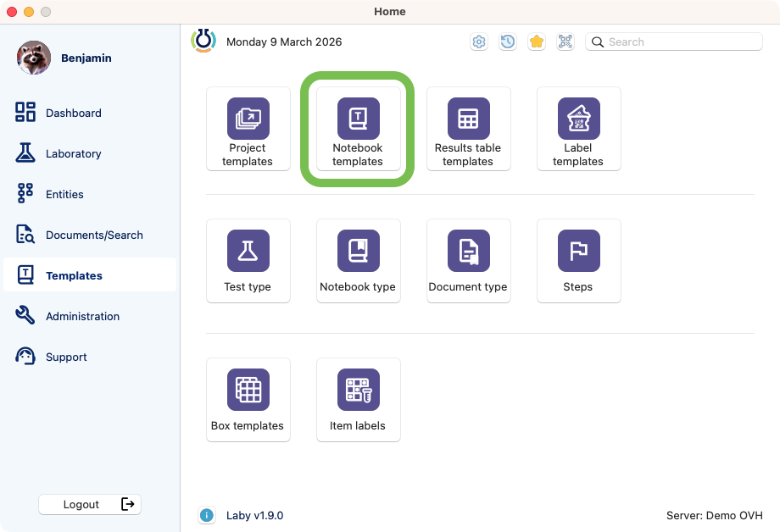Open the Box templates tile
780x532 pixels.
coord(248,400)
